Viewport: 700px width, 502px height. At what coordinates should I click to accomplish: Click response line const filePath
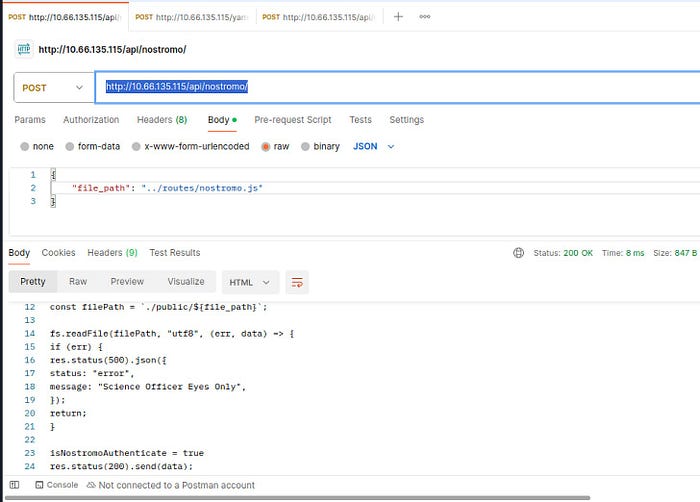158,307
